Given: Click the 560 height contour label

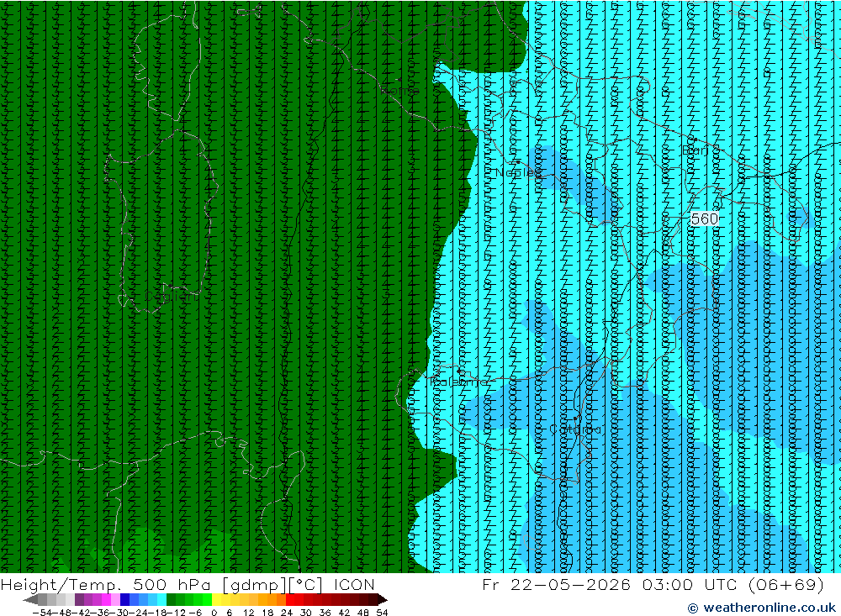Looking at the screenshot, I should pyautogui.click(x=704, y=218).
